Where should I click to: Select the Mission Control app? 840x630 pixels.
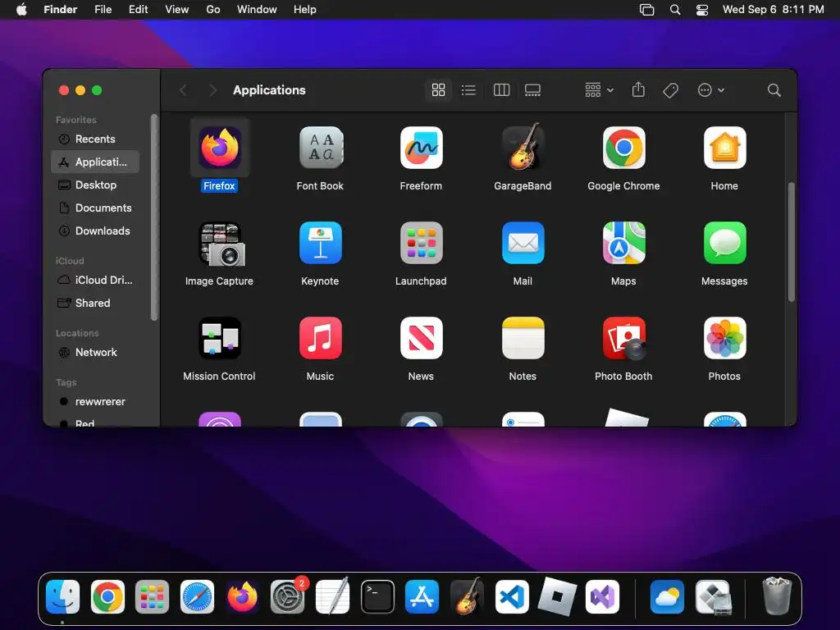click(220, 338)
